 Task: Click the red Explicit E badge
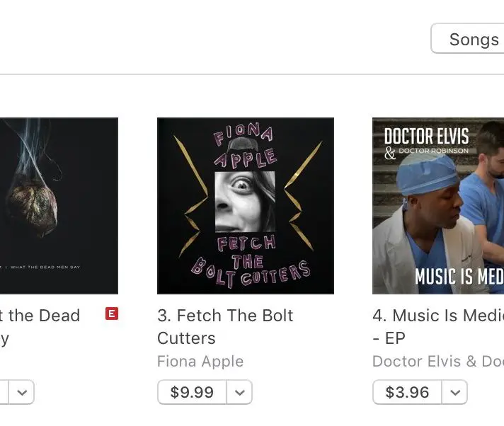coord(111,313)
